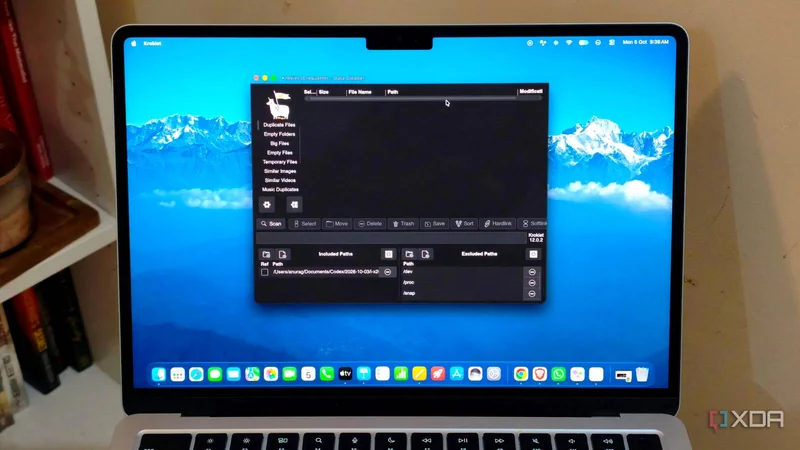Remove the /proc excluded path
Screen dimensions: 800x450
point(532,283)
